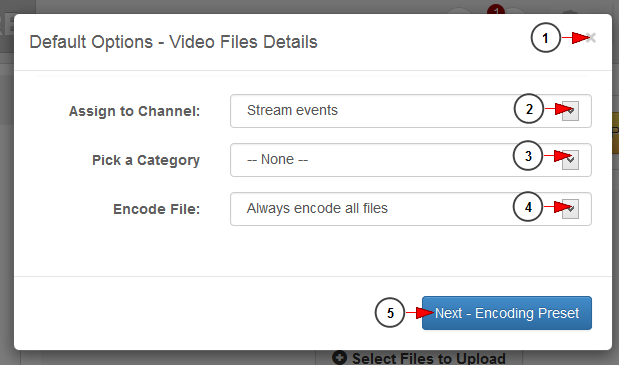Click the Default Options dialog title
Image resolution: width=619 pixels, height=365 pixels.
(173, 42)
